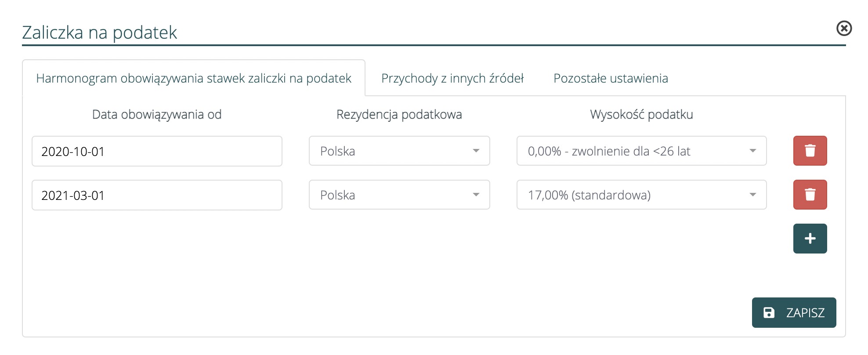Click the 2020-10-01 date field
The image size is (868, 355).
point(156,151)
